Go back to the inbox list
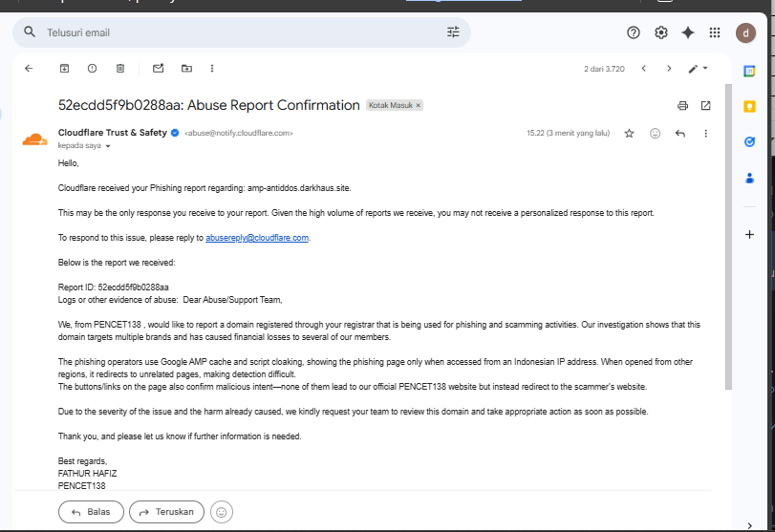The image size is (775, 532). click(29, 69)
